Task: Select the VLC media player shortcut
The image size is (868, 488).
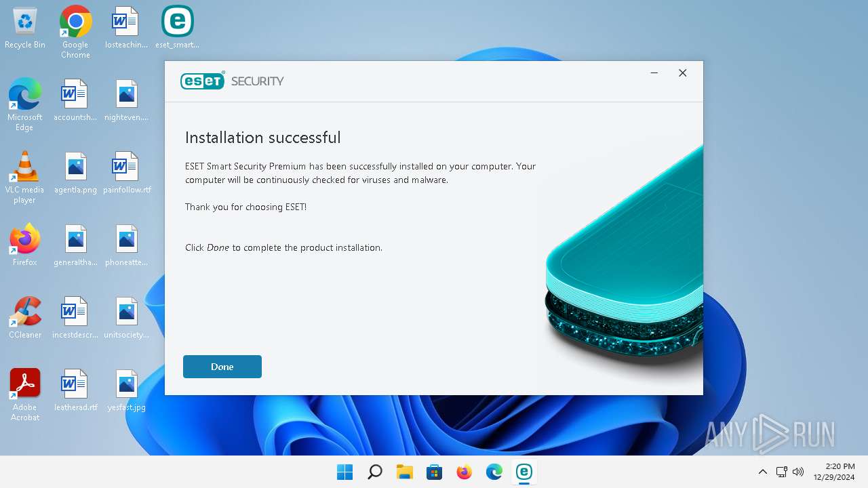Action: [x=25, y=178]
